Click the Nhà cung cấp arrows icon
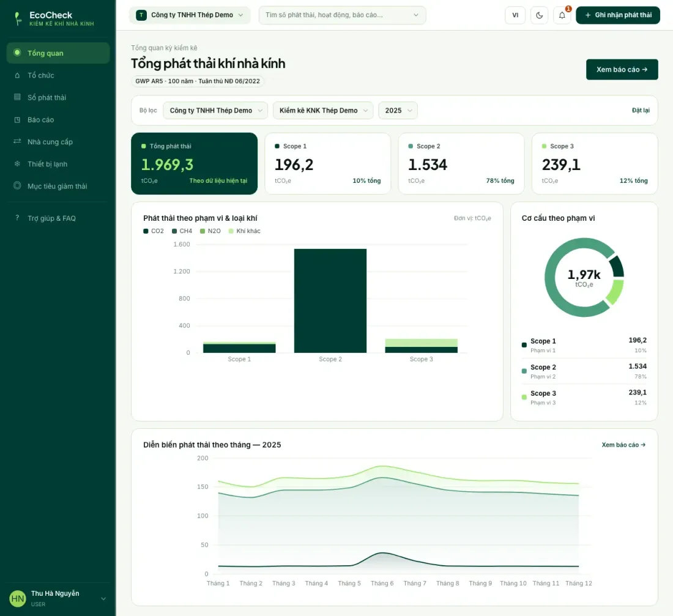Screen dimensions: 673x616 (x=17, y=141)
